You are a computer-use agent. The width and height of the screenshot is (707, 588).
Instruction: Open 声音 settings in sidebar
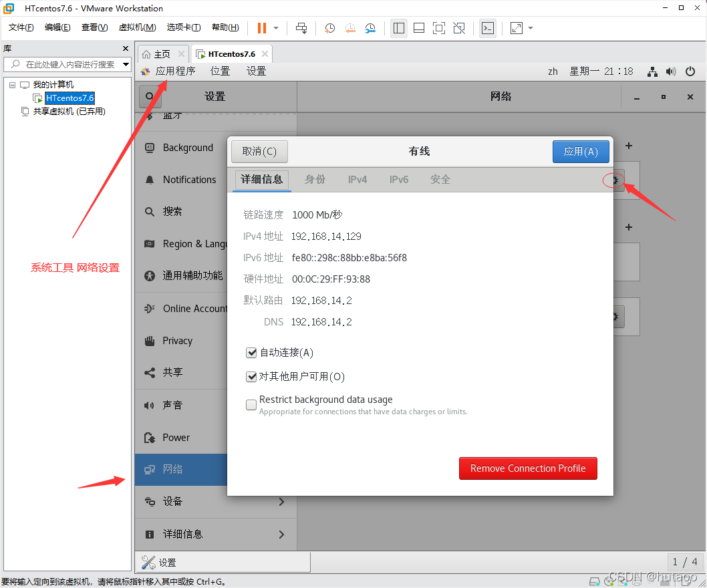coord(180,406)
